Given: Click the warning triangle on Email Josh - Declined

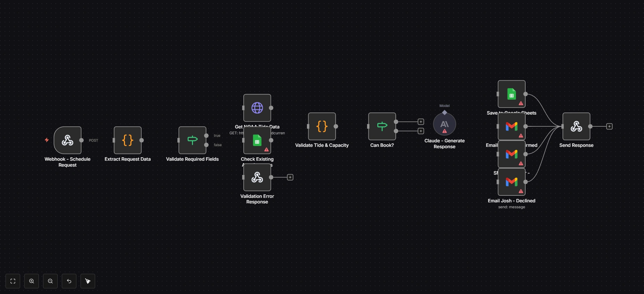Looking at the screenshot, I should pyautogui.click(x=521, y=191).
